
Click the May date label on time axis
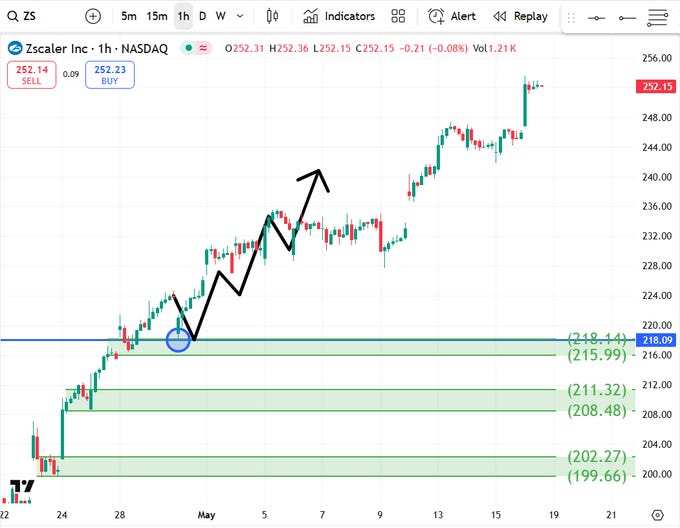pyautogui.click(x=206, y=515)
